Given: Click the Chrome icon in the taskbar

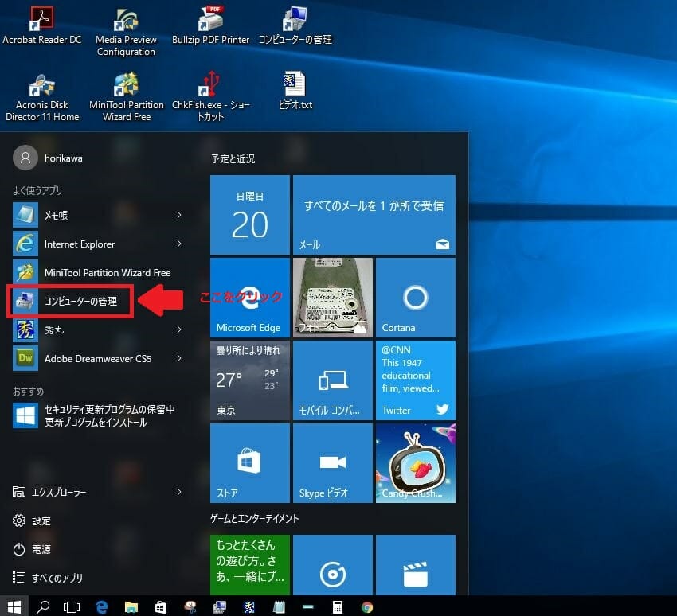Looking at the screenshot, I should [367, 606].
